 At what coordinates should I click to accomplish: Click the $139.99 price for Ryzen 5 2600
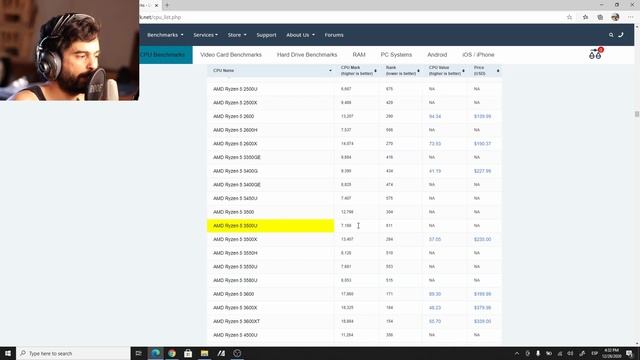482,116
